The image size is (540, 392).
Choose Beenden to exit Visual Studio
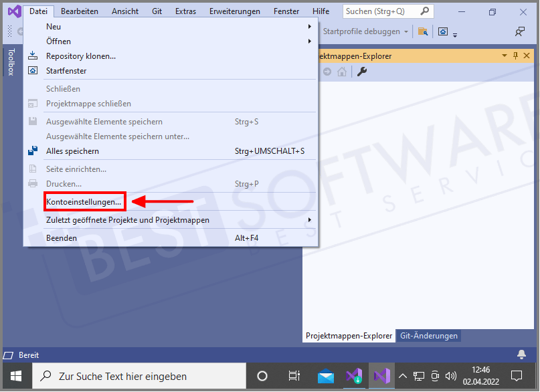pos(62,237)
